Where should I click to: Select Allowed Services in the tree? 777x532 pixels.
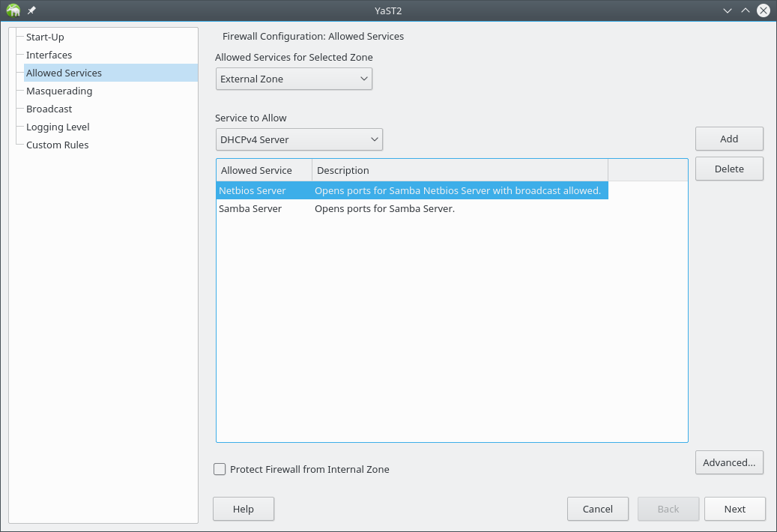point(111,73)
